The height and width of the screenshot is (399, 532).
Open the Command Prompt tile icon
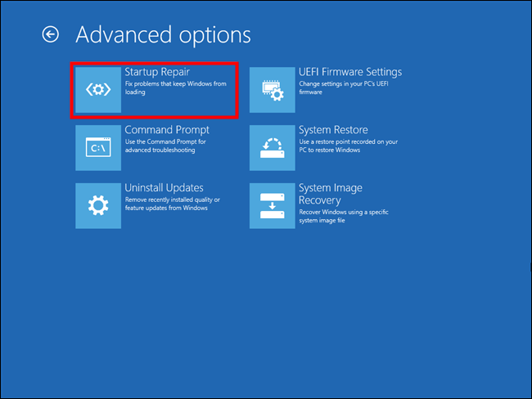click(x=98, y=148)
